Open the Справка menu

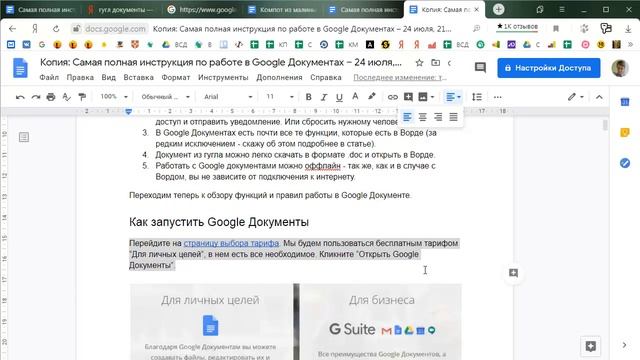click(x=326, y=77)
